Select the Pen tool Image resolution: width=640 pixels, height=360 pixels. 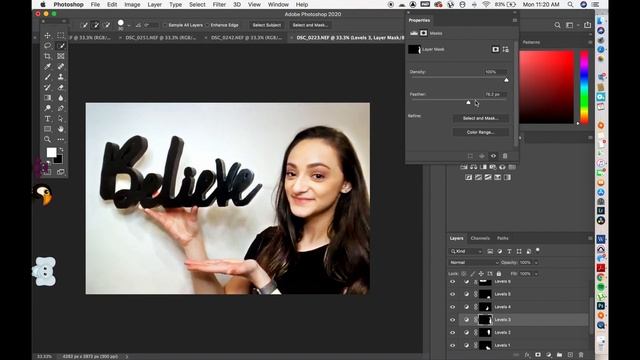pos(60,108)
